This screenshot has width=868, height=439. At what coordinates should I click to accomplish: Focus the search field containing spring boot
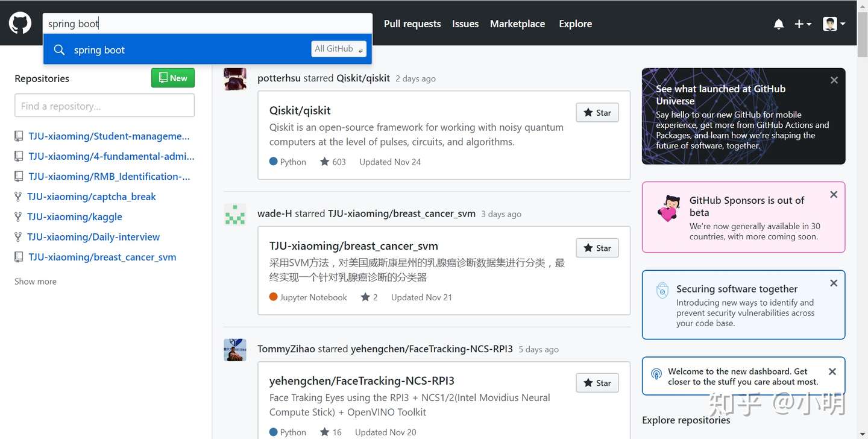[x=207, y=24]
